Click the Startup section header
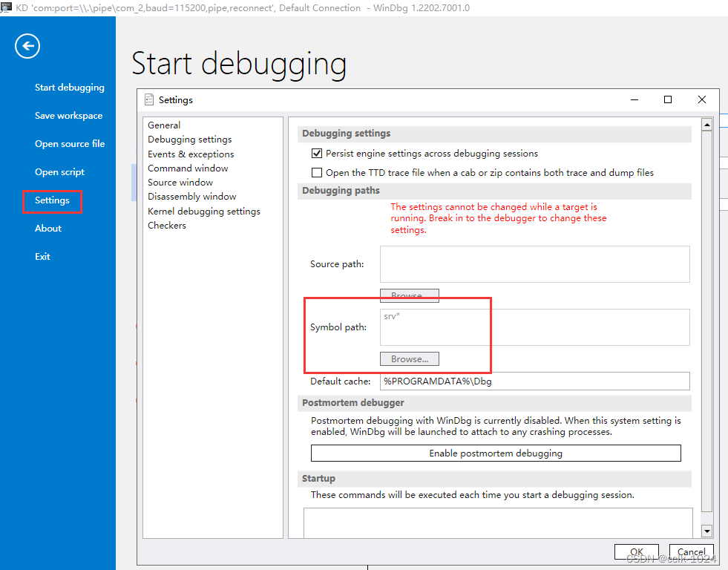 (494, 479)
